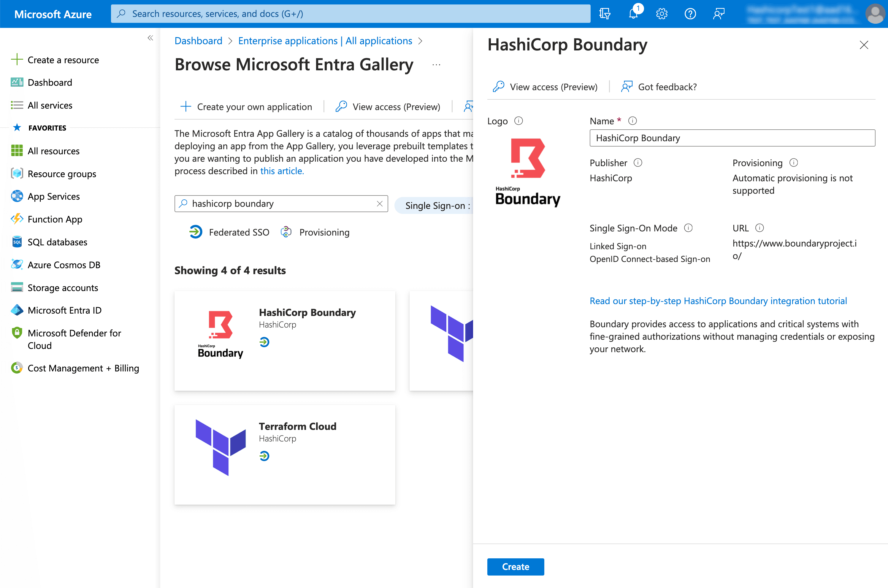This screenshot has width=888, height=588.
Task: Open All services in sidebar
Action: point(50,105)
